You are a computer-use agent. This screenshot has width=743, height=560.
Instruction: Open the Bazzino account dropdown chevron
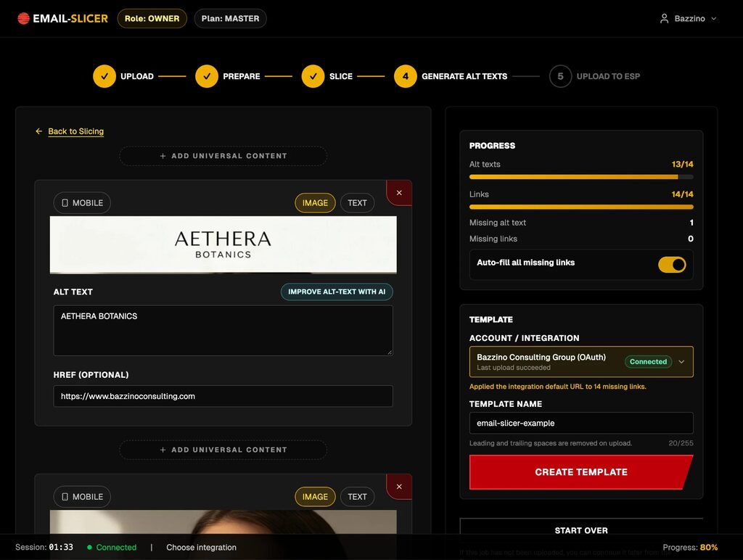(x=714, y=18)
